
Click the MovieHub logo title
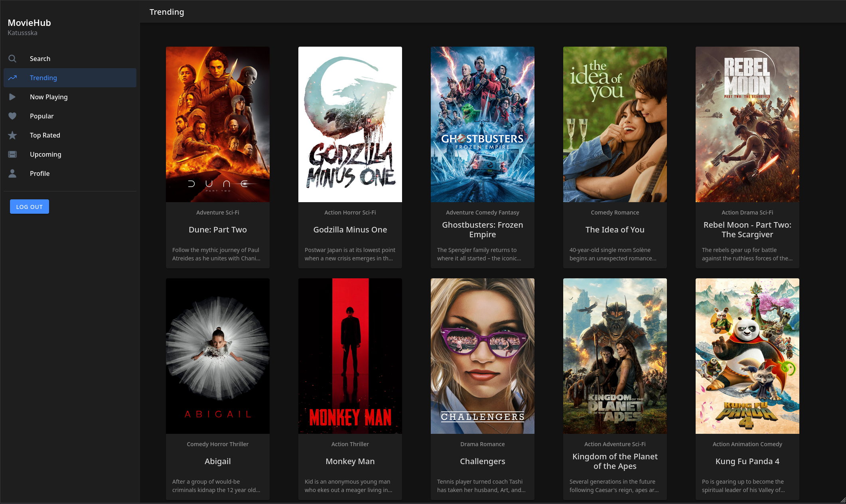pos(29,23)
